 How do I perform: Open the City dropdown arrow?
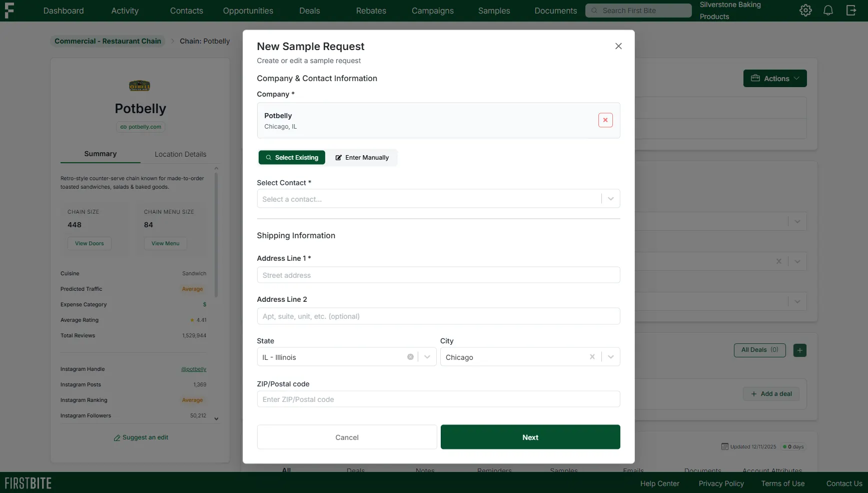point(610,357)
